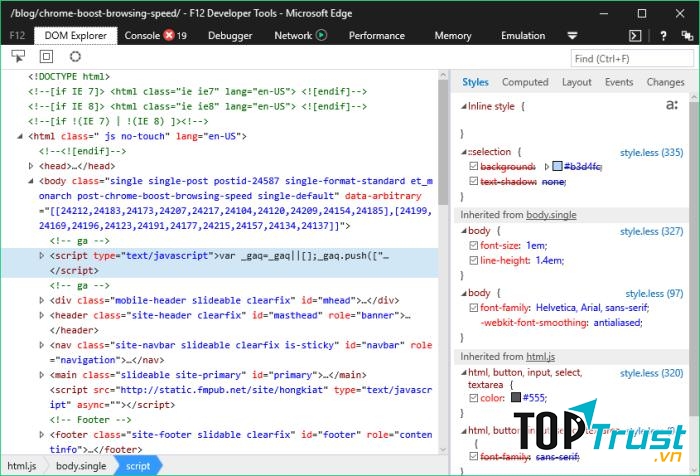The height and width of the screenshot is (476, 700).
Task: Click the #b3d4fc background color swatch
Action: point(557,167)
